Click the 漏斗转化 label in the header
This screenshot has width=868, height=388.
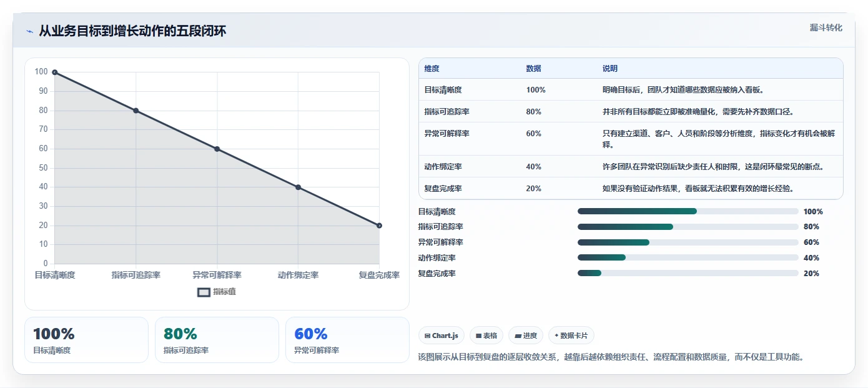pos(826,27)
